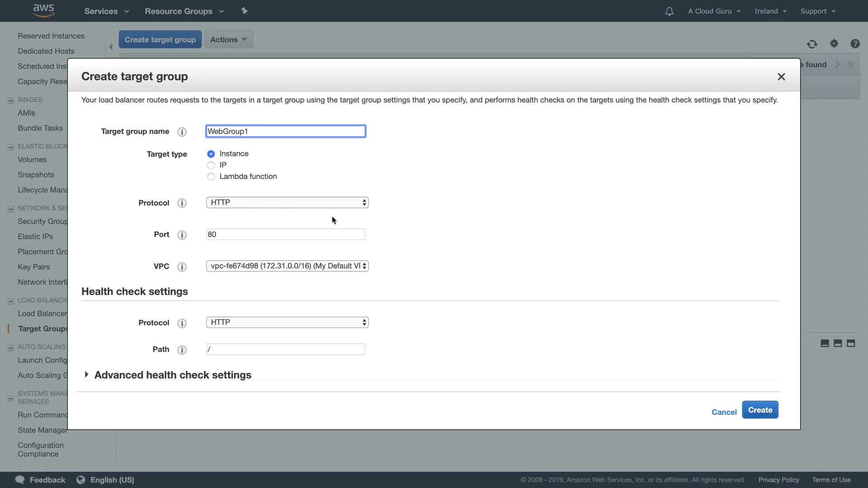Open the settings gear icon
This screenshot has height=488, width=868.
[834, 43]
